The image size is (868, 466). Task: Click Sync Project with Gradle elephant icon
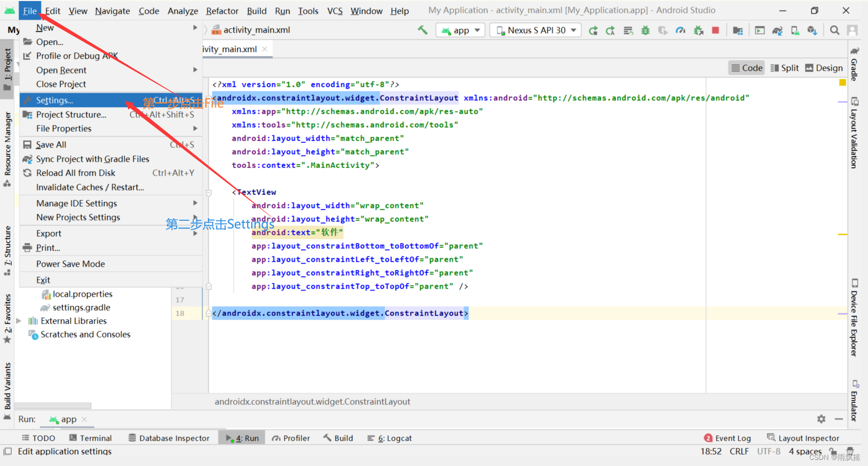(777, 31)
